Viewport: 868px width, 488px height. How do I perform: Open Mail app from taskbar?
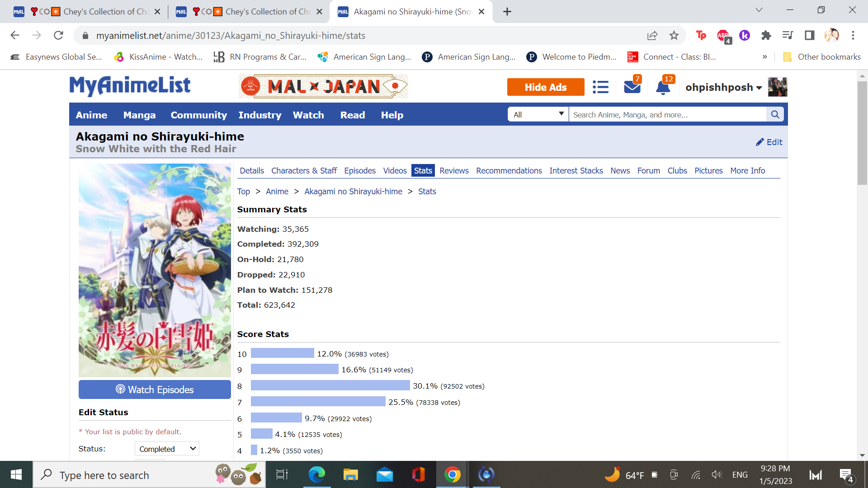pos(385,474)
